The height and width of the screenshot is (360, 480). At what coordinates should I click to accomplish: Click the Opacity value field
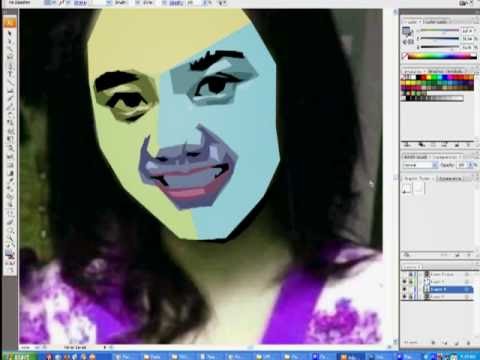pyautogui.click(x=462, y=165)
